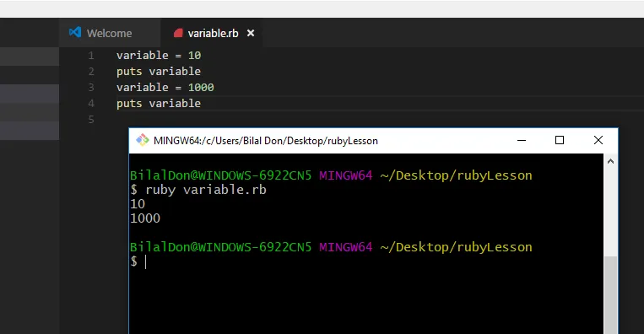Click 'puts variable' on line 2
Image resolution: width=644 pixels, height=334 pixels.
point(159,72)
